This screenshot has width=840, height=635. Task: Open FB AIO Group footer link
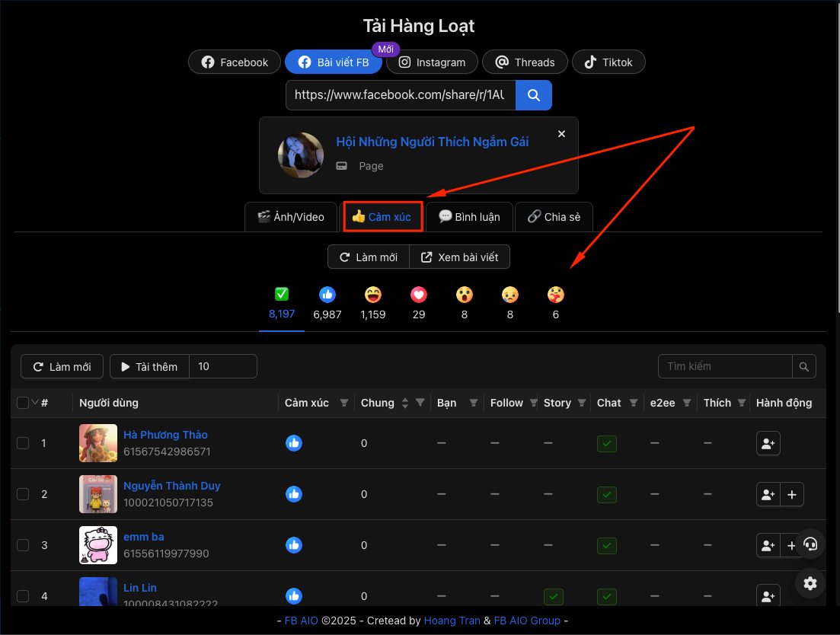527,621
